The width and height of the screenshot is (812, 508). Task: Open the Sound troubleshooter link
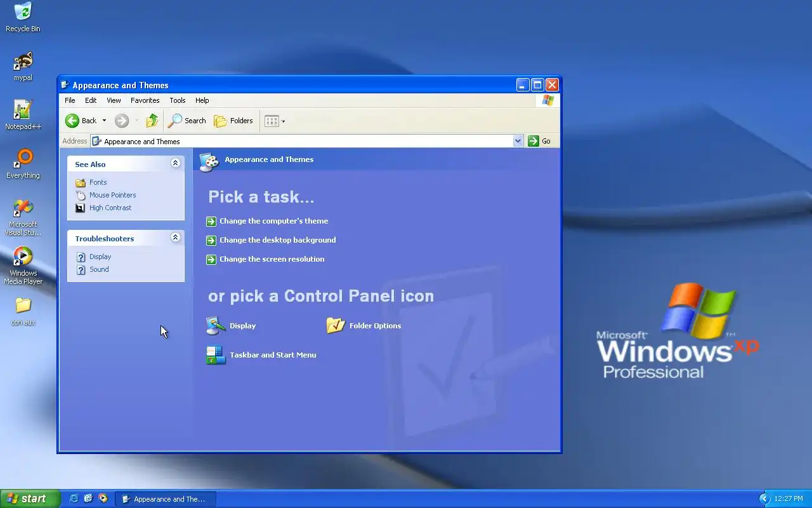99,269
